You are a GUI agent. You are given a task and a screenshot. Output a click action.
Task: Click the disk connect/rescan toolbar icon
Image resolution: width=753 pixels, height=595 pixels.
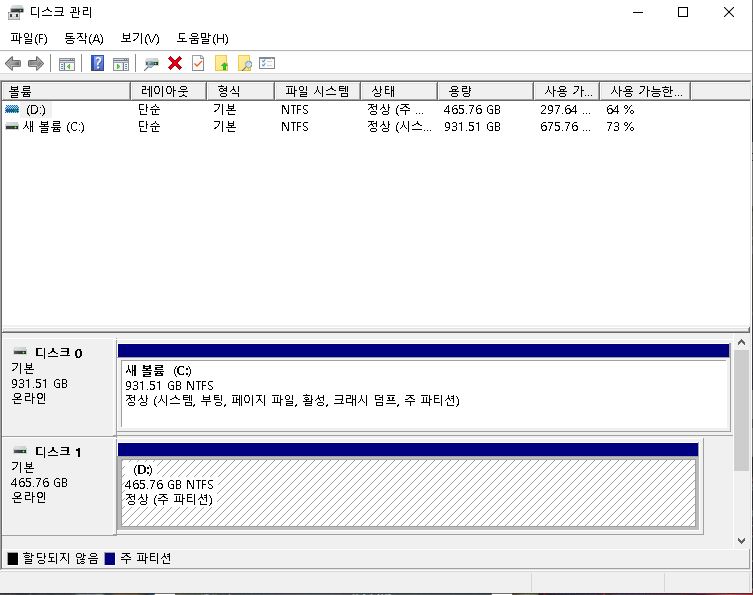point(151,63)
